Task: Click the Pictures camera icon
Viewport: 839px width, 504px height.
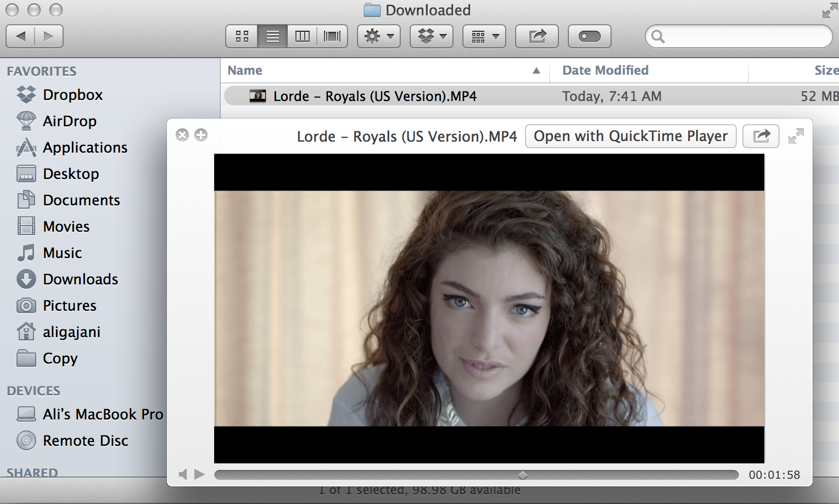Action: pyautogui.click(x=26, y=305)
